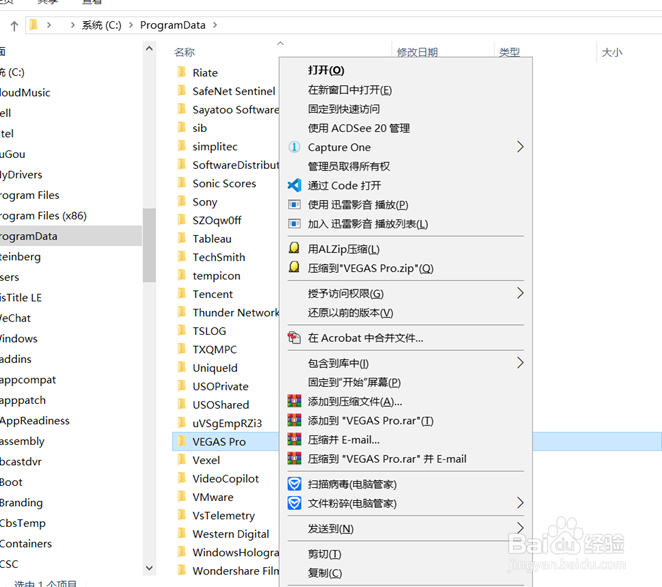Screen dimensions: 662x587
Task: Click the ALZip icon beside 用ALZip压缩
Action: (294, 248)
